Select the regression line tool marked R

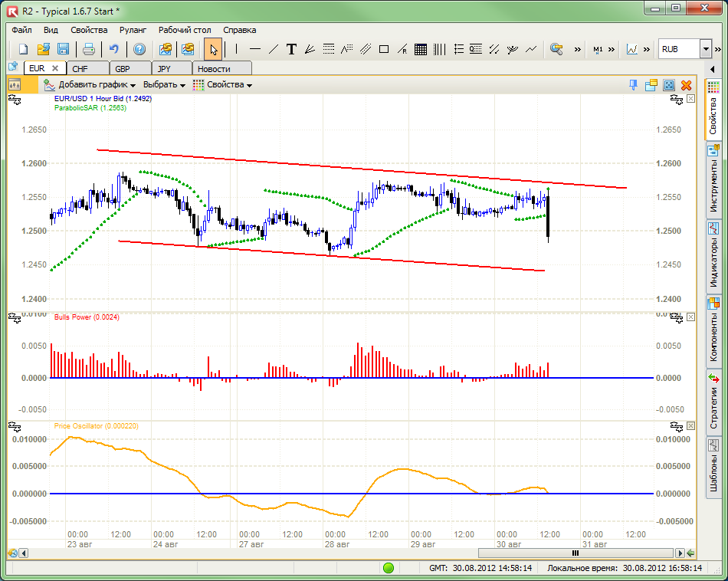pos(402,49)
